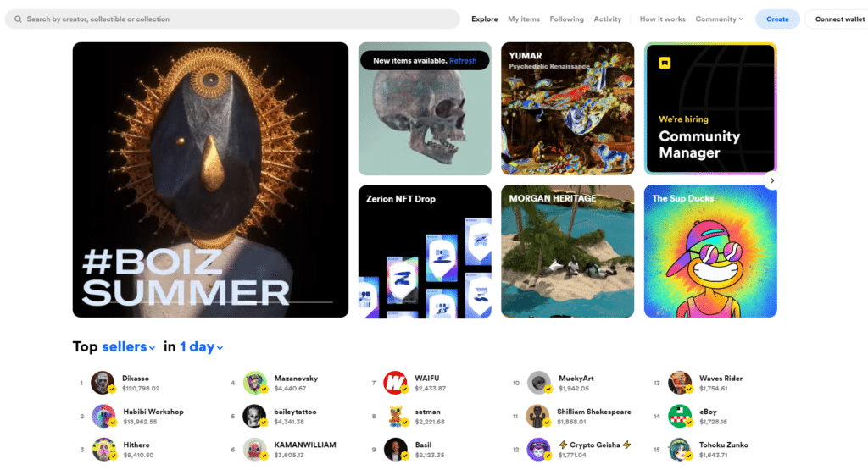This screenshot has width=868, height=470.
Task: Open the Following tab
Action: (566, 19)
